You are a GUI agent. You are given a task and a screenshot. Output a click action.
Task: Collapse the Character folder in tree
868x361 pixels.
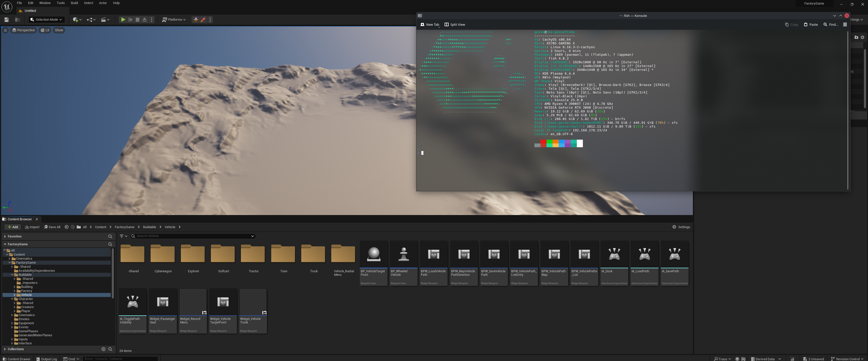(x=12, y=299)
